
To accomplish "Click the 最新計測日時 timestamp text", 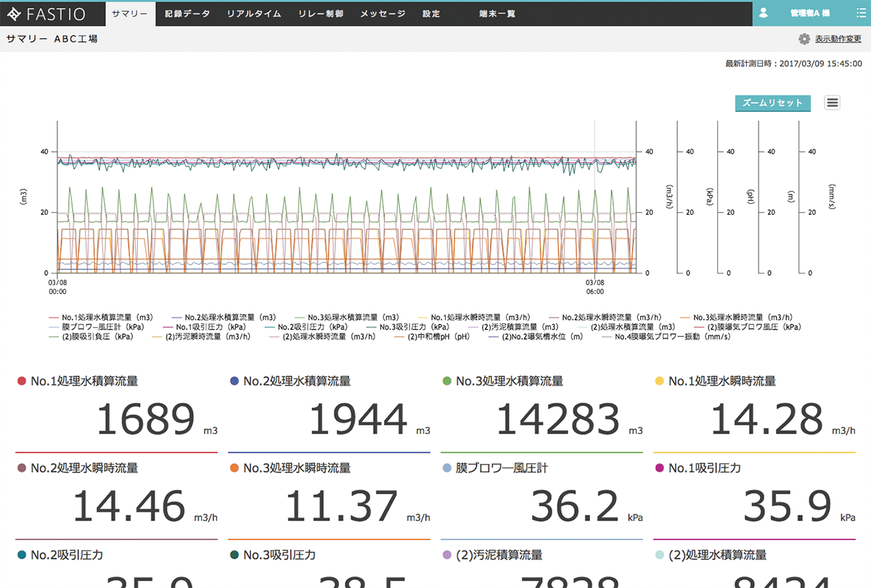I will [793, 64].
